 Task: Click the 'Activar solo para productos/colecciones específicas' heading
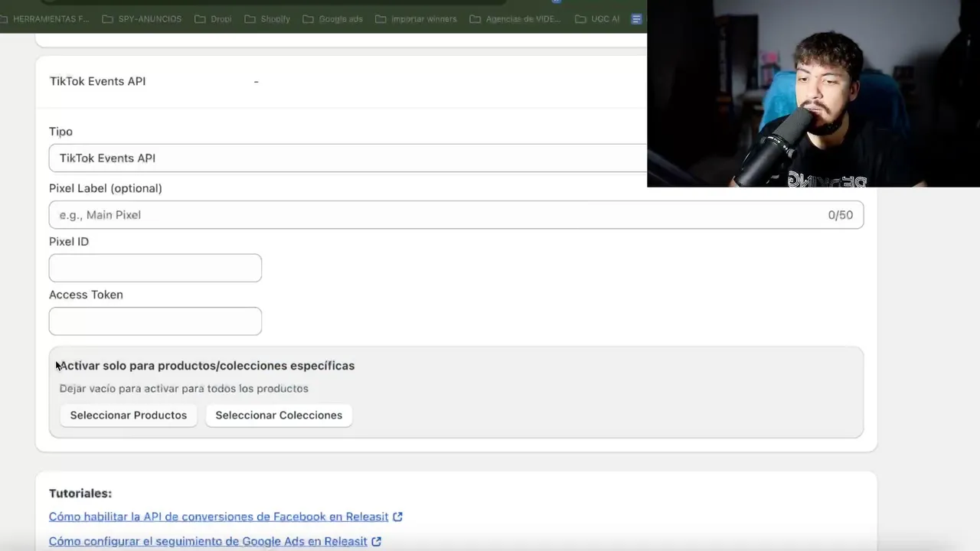[207, 366]
